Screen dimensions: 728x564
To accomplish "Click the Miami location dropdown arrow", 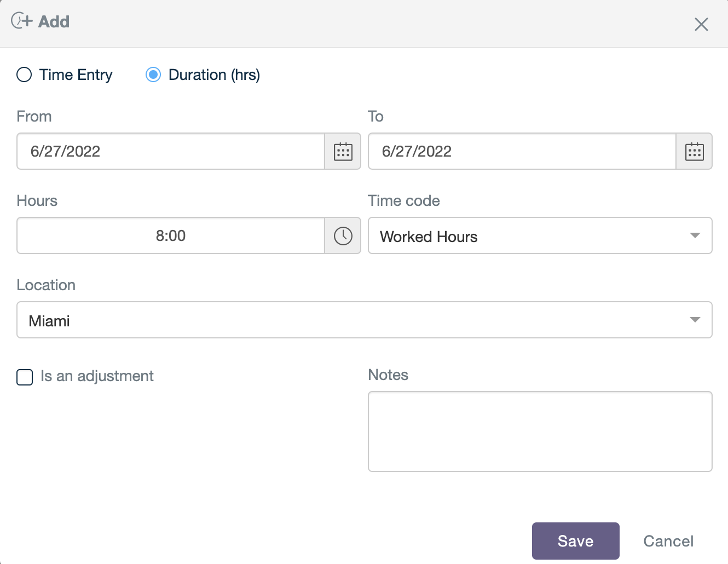I will [x=695, y=320].
